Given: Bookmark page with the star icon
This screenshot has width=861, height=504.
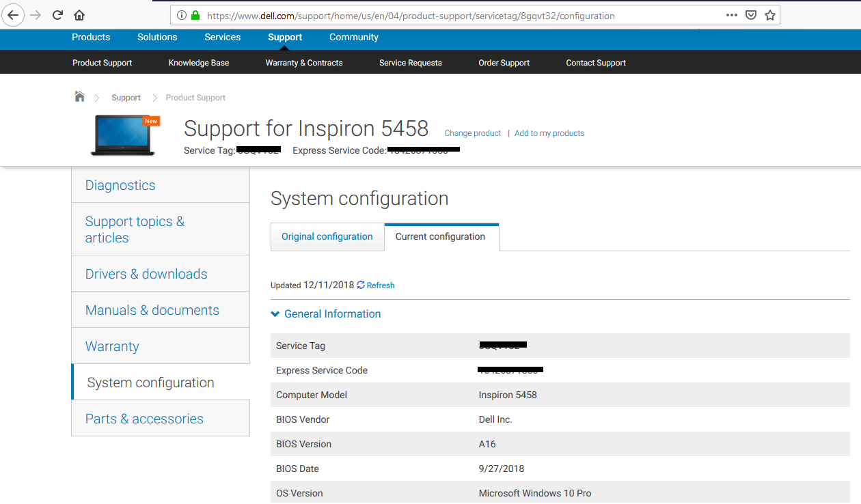Looking at the screenshot, I should [x=770, y=15].
